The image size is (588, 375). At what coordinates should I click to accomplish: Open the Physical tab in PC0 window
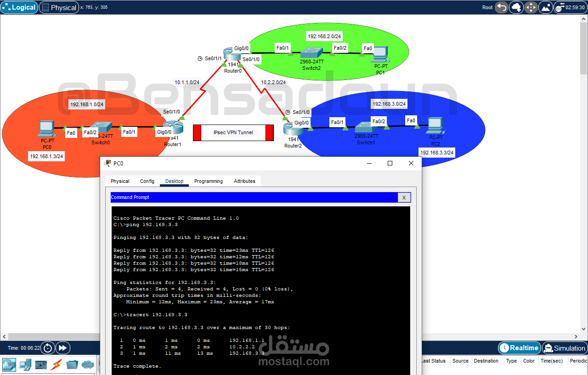pos(120,181)
